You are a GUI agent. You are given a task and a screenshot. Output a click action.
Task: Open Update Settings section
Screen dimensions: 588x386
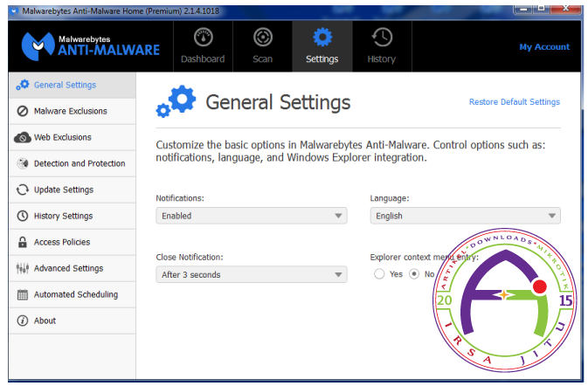click(72, 190)
